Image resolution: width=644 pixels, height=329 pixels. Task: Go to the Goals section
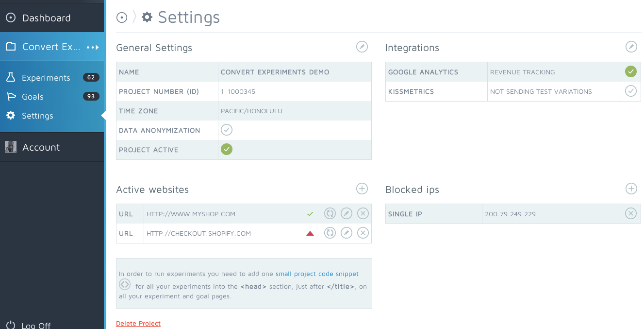(x=33, y=97)
